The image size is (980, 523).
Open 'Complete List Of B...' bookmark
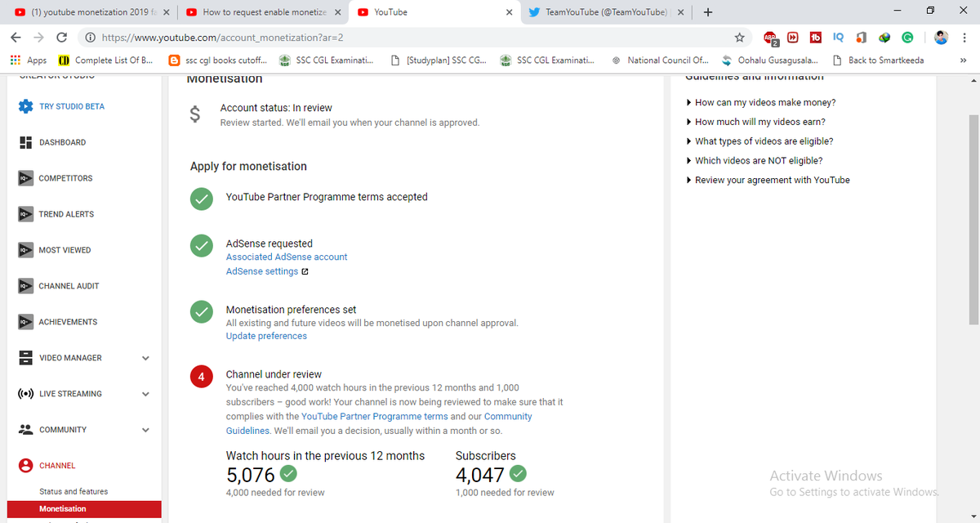point(105,60)
